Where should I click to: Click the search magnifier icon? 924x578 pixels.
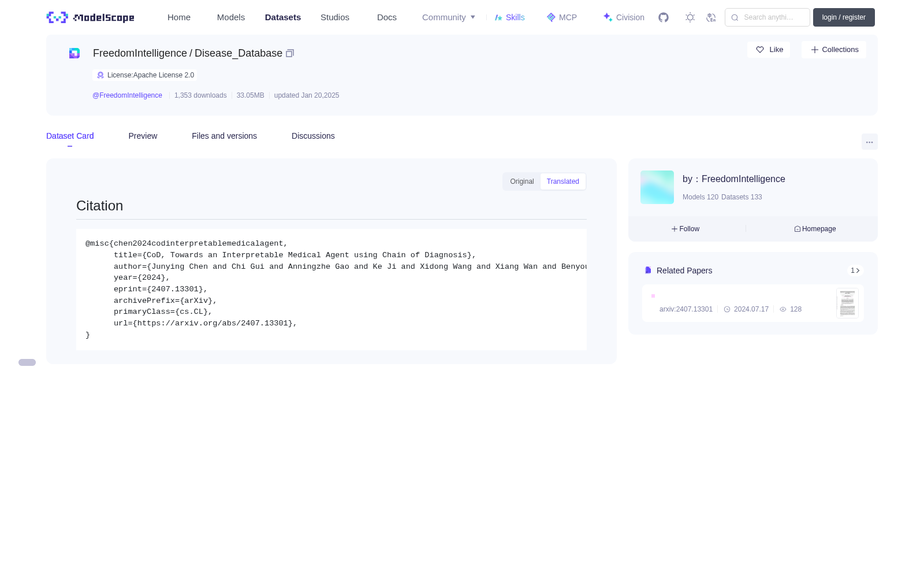(735, 17)
